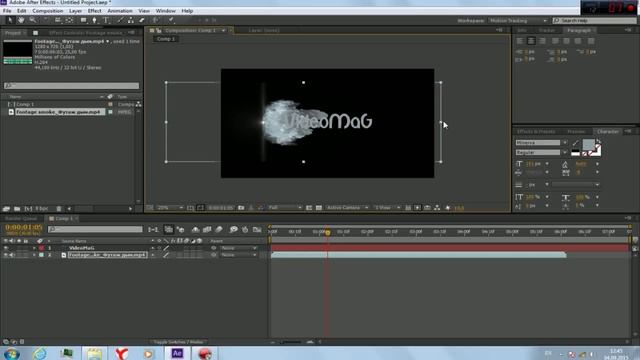
Task: Open the Workspace dropdown
Action: click(x=518, y=20)
